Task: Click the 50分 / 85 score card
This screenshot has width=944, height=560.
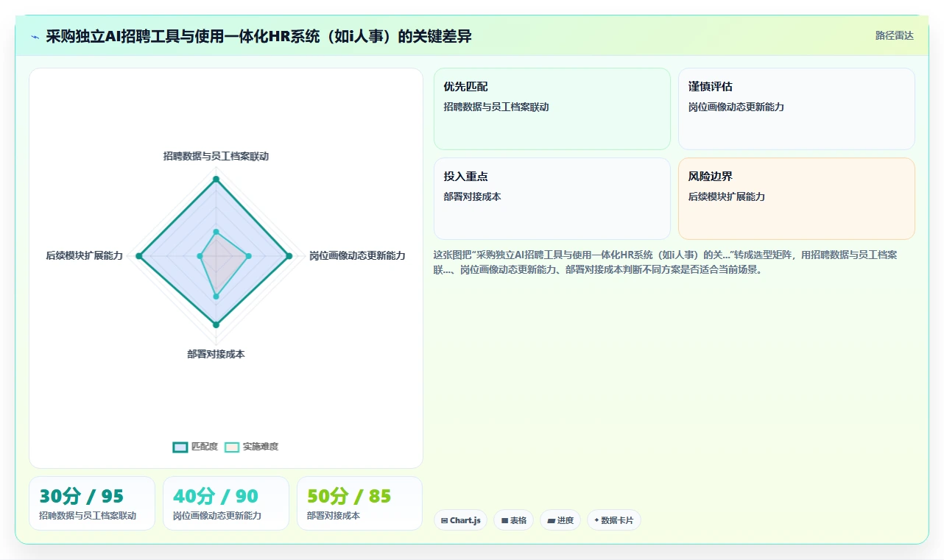Action: click(360, 503)
